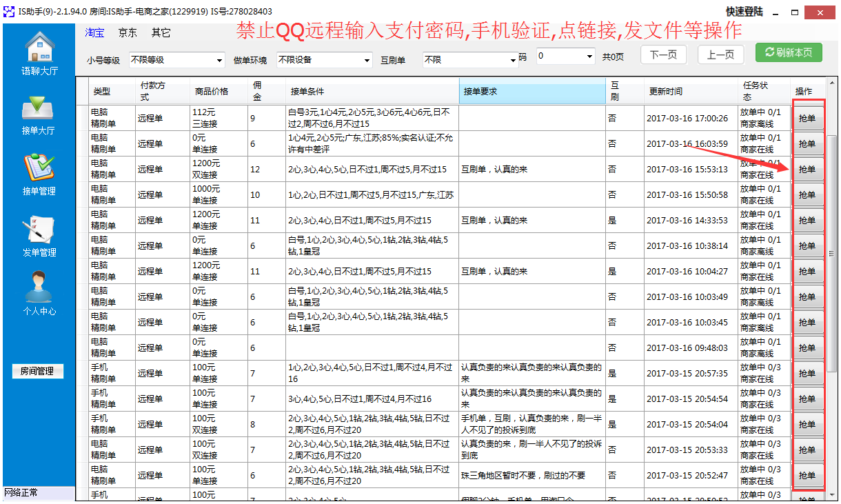
Task: Click the 房间管理 button
Action: [x=37, y=371]
